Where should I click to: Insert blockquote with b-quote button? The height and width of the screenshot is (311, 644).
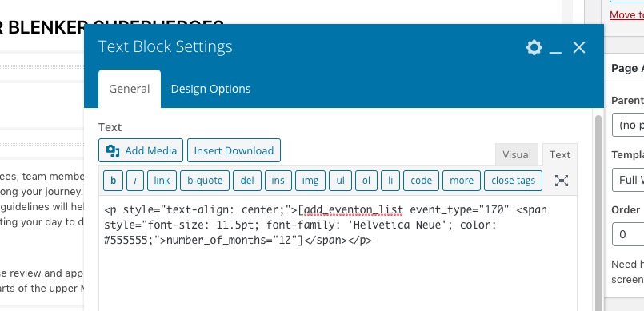(x=205, y=181)
